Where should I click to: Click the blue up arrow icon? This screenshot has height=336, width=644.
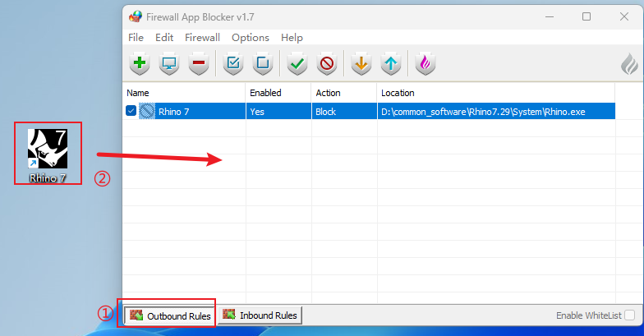391,64
